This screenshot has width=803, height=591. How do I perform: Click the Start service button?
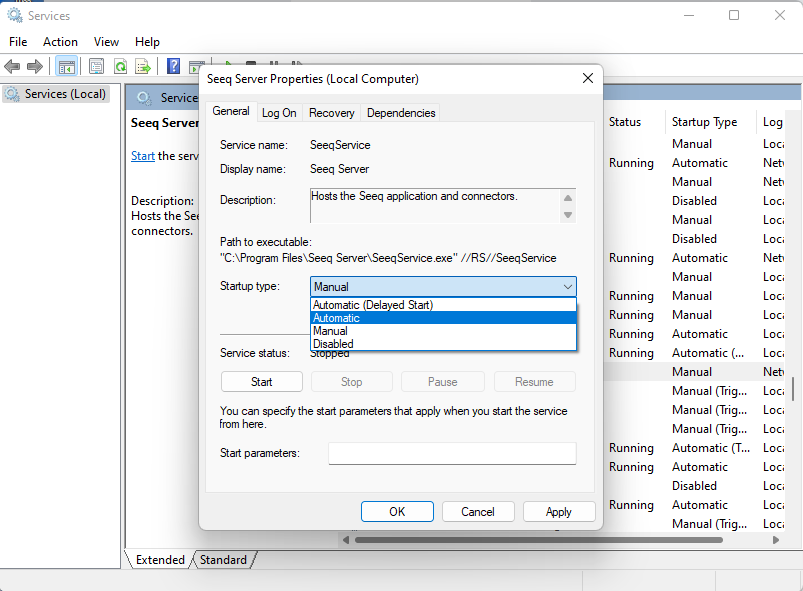261,381
